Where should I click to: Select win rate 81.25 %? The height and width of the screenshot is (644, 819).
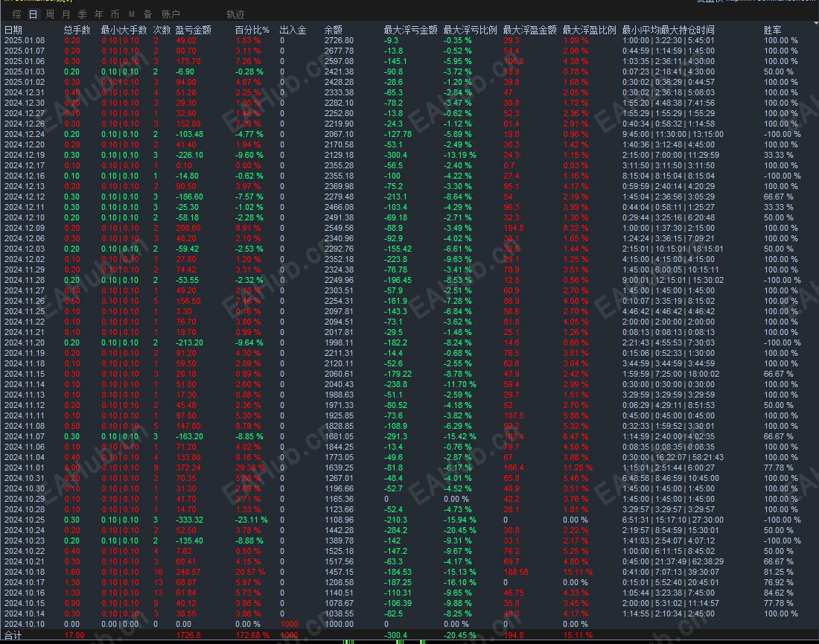(x=778, y=572)
